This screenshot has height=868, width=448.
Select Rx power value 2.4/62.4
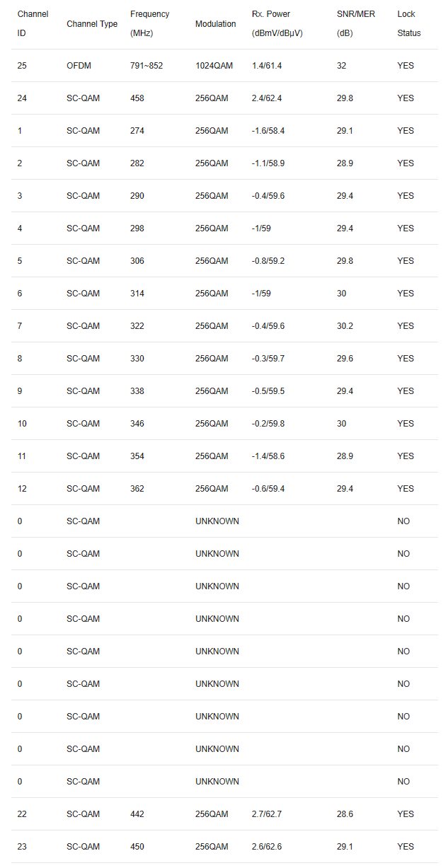[267, 98]
